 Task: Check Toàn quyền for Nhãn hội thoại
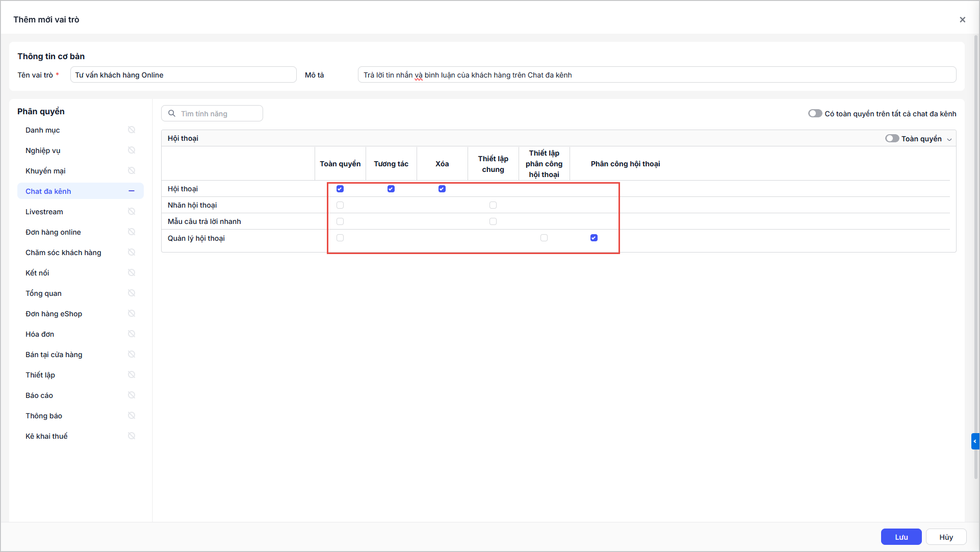[x=340, y=205]
